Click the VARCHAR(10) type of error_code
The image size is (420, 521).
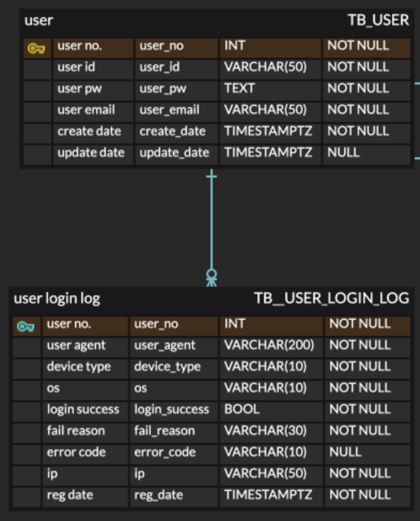coord(271,455)
